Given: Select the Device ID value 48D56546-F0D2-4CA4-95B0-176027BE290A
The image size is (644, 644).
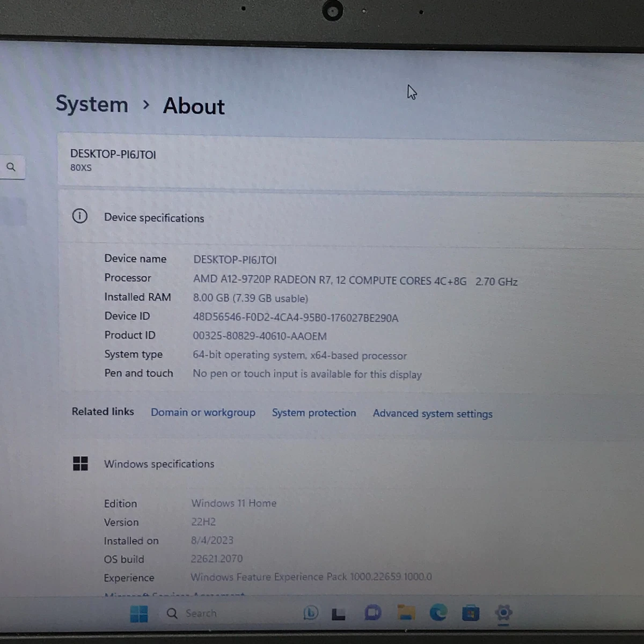Looking at the screenshot, I should (296, 317).
